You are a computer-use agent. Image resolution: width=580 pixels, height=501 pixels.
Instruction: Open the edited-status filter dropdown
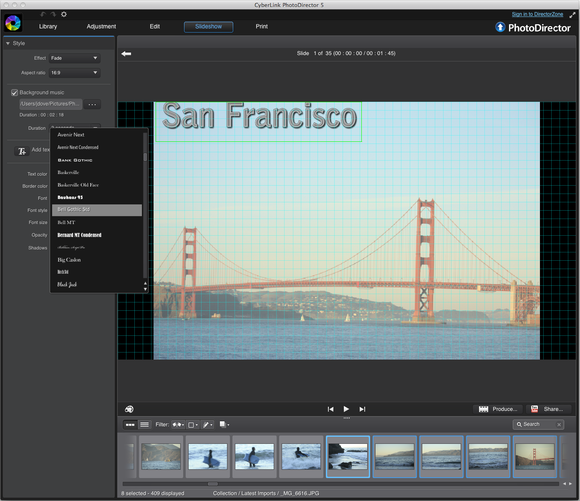click(x=208, y=424)
